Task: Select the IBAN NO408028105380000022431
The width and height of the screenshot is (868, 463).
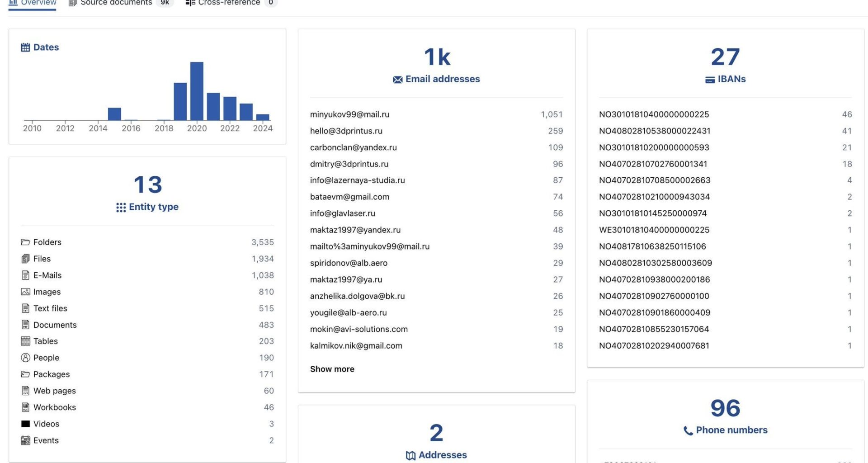Action: click(x=654, y=131)
